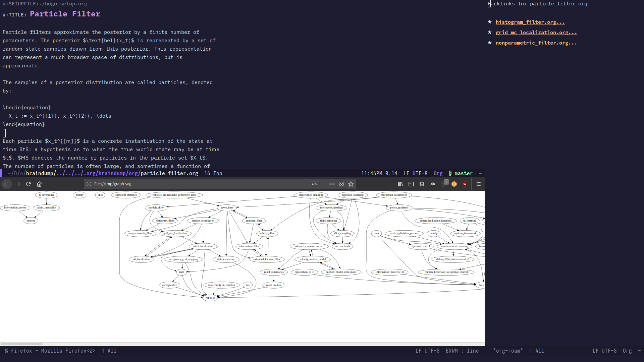Viewport: 644px width, 362px height.
Task: Click the histogram_filter graph node
Action: (165, 221)
